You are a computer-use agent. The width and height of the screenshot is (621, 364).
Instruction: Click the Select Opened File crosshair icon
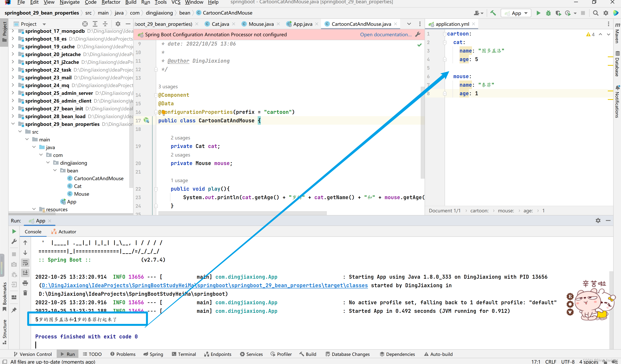pos(85,24)
